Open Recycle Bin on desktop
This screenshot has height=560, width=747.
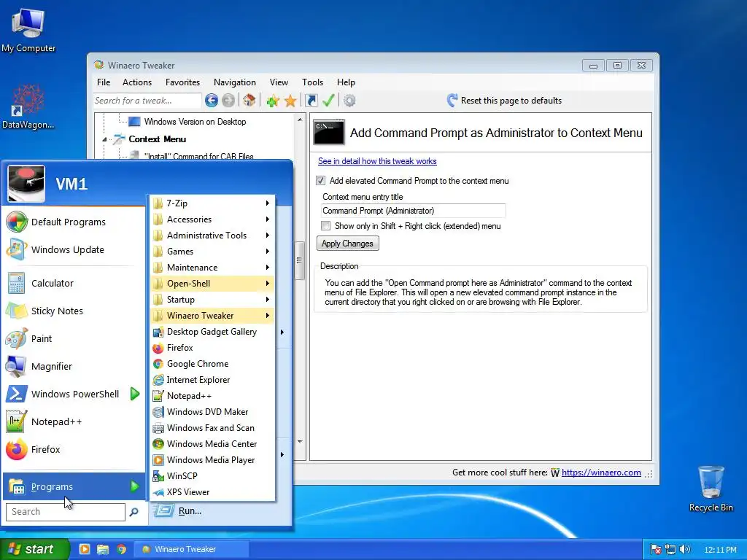tap(711, 488)
